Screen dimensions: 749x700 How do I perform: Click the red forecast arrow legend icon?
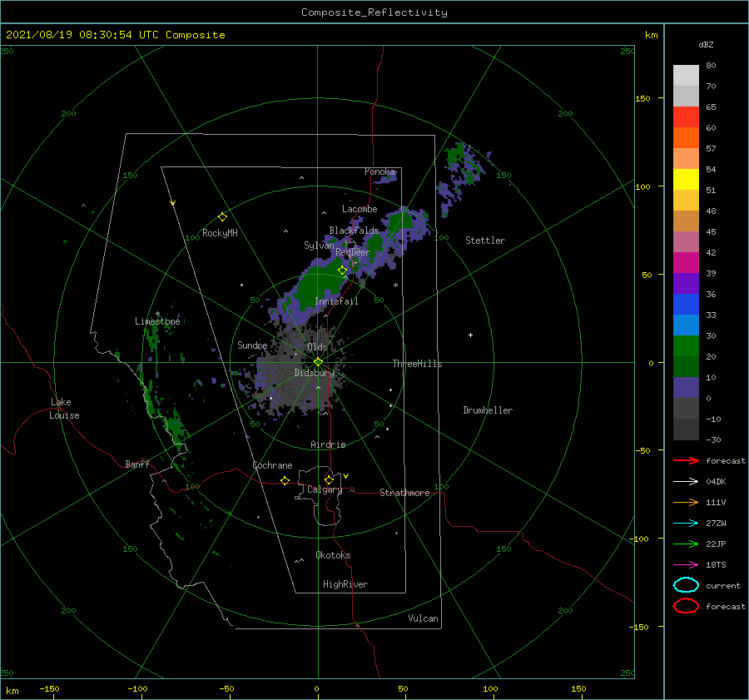(x=686, y=460)
